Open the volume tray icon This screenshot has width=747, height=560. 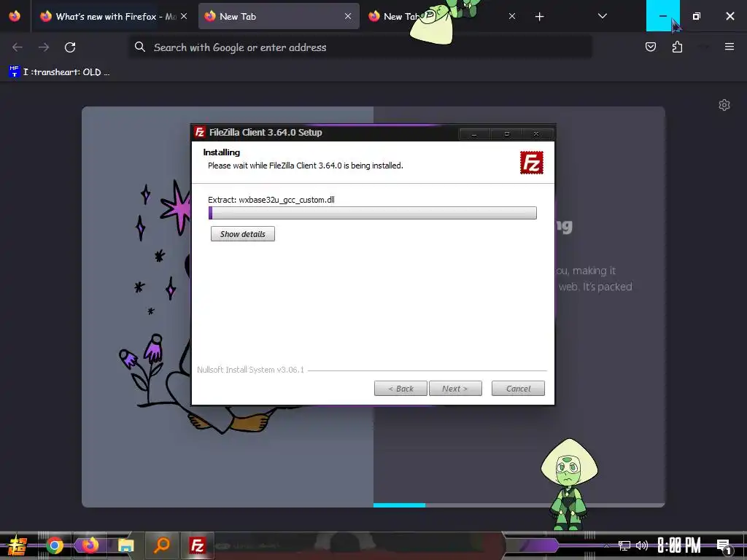click(642, 545)
